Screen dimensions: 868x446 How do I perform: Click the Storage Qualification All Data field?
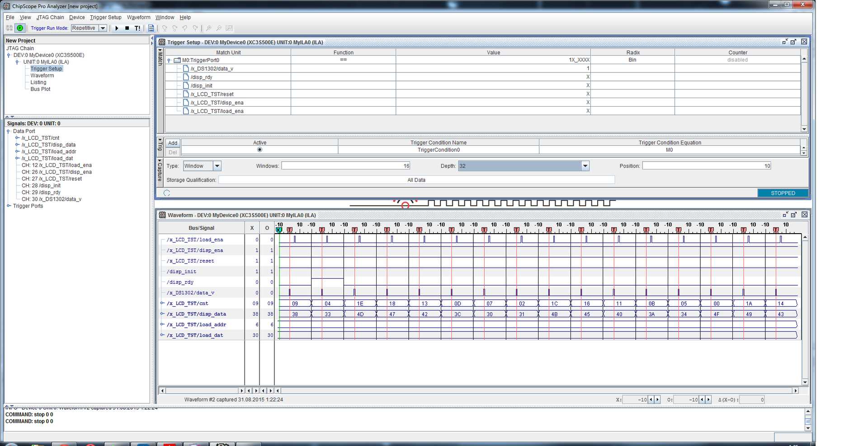(416, 180)
